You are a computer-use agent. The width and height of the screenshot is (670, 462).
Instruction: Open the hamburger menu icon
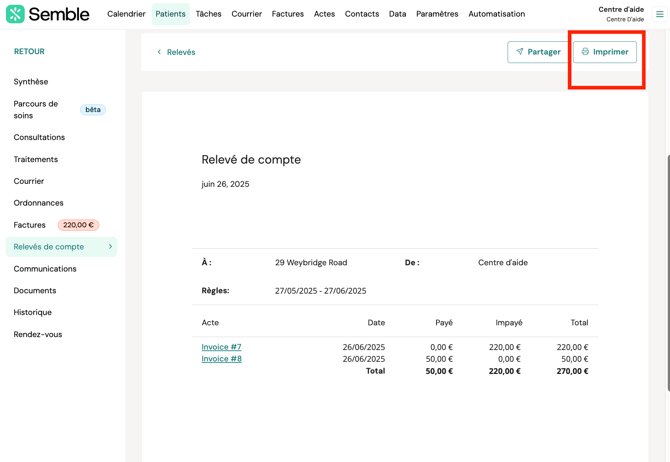(659, 14)
